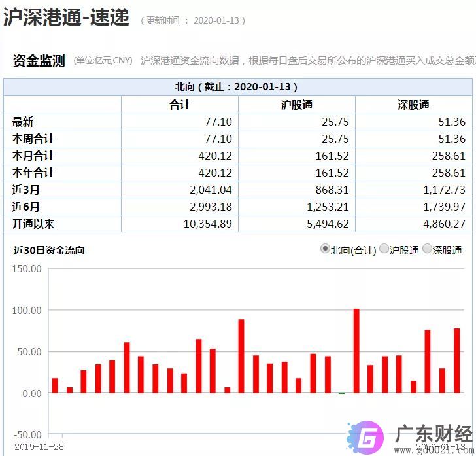
Task: Click the first red bar on the chart
Action: pyautogui.click(x=55, y=385)
